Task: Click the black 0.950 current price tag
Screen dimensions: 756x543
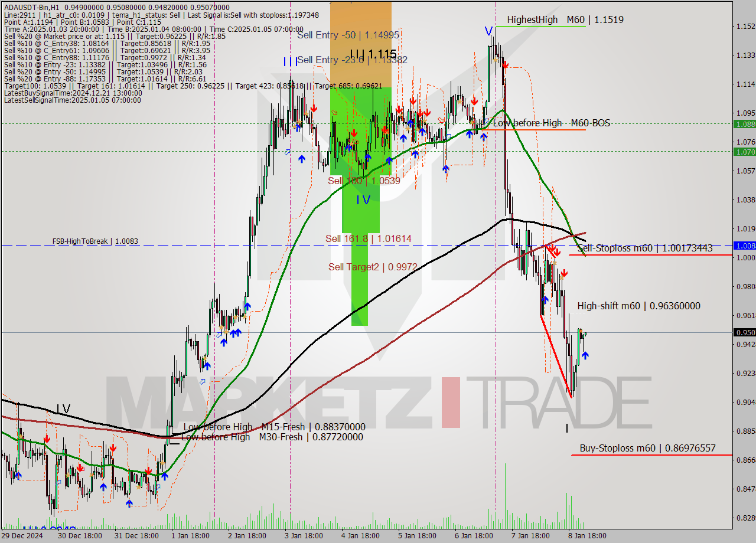Action: [744, 332]
